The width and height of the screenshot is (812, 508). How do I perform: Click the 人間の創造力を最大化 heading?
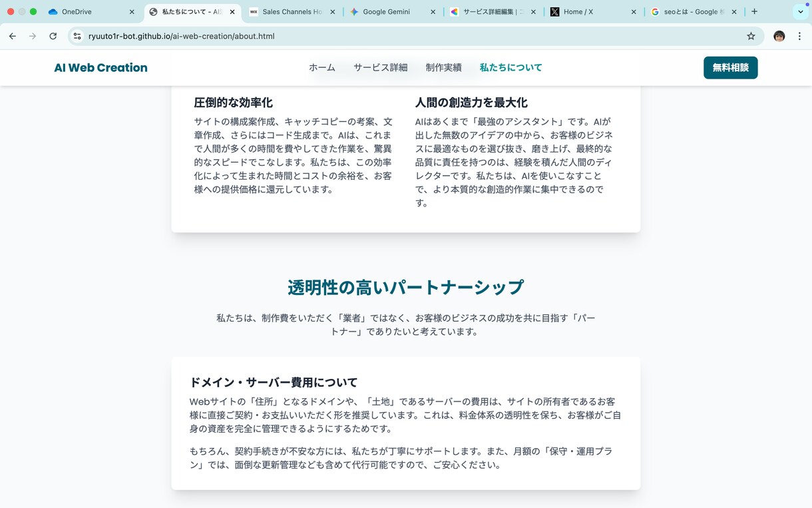[471, 103]
